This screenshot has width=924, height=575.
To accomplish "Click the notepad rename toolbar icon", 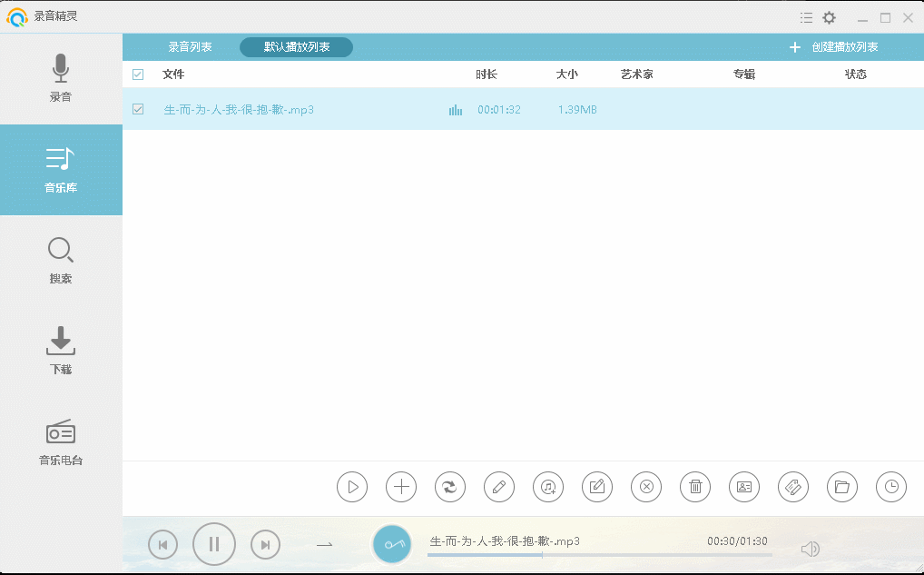I will pos(597,487).
